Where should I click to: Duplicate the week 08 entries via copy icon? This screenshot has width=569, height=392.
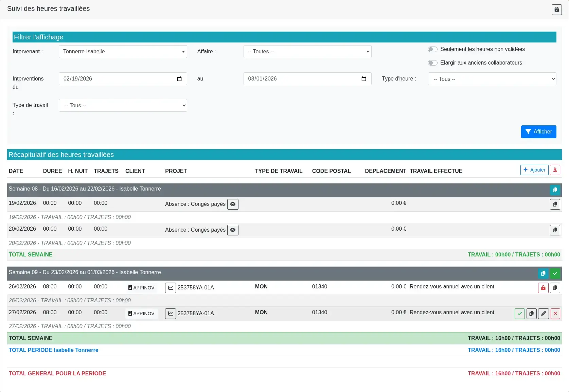[x=555, y=190]
